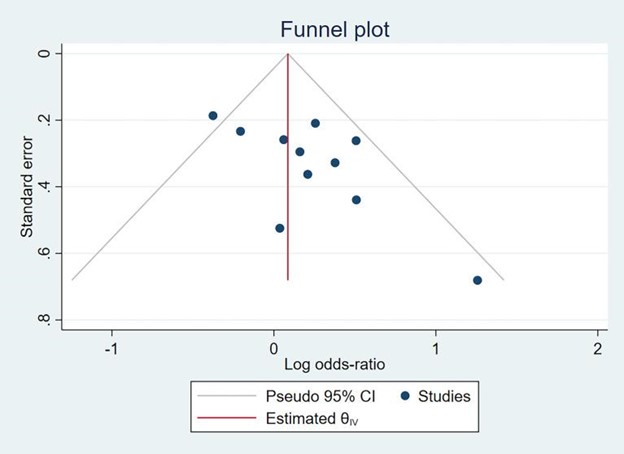
Task: Click the second study point from the left
Action: [240, 131]
